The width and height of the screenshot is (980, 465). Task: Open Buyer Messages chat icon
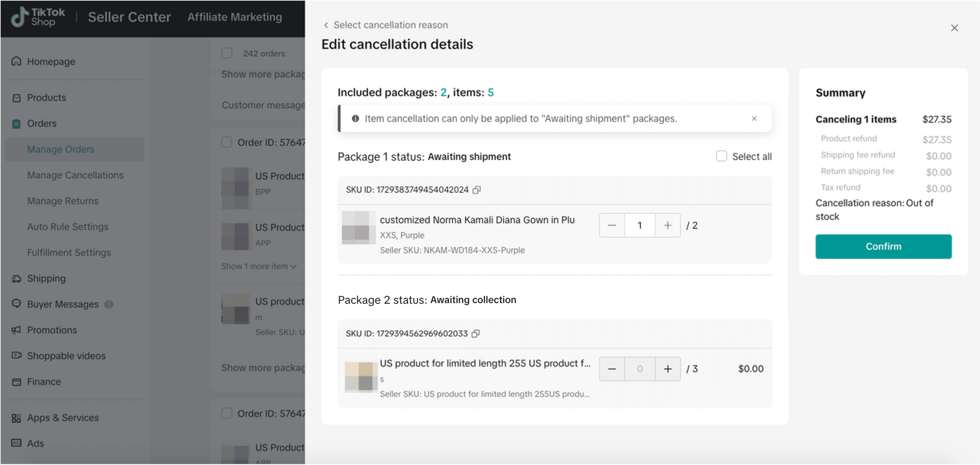tap(16, 304)
